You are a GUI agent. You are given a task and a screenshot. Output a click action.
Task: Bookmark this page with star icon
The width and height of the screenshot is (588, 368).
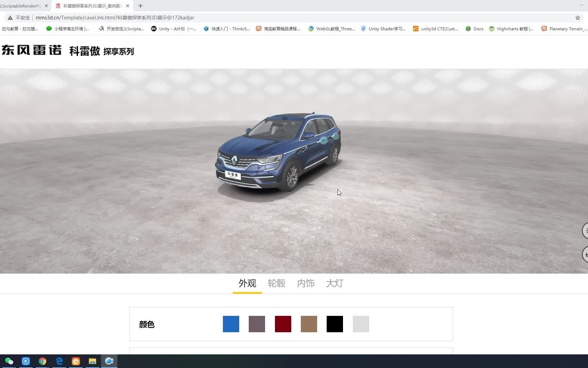[577, 18]
